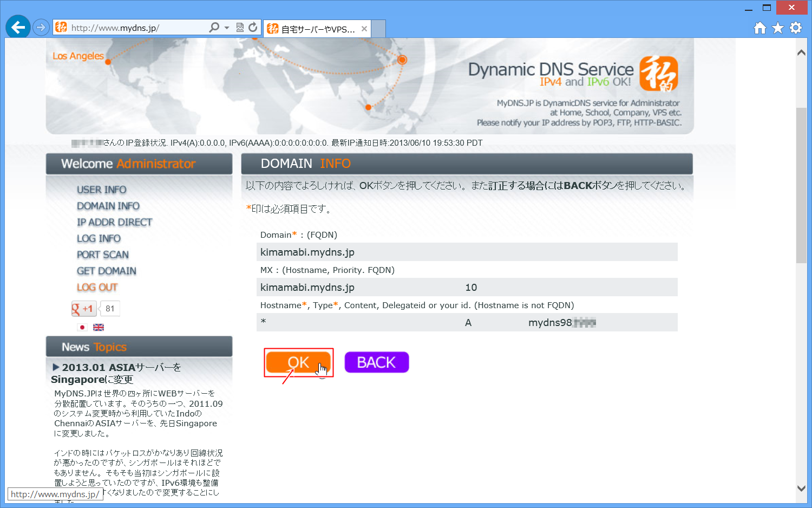Viewport: 812px width, 508px height.
Task: Click the scrollbar down arrow
Action: [x=802, y=488]
